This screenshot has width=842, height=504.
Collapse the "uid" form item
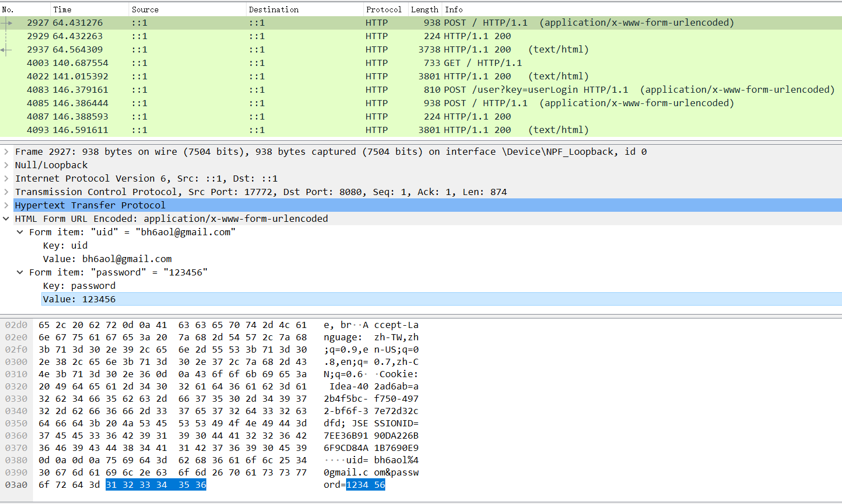(20, 232)
